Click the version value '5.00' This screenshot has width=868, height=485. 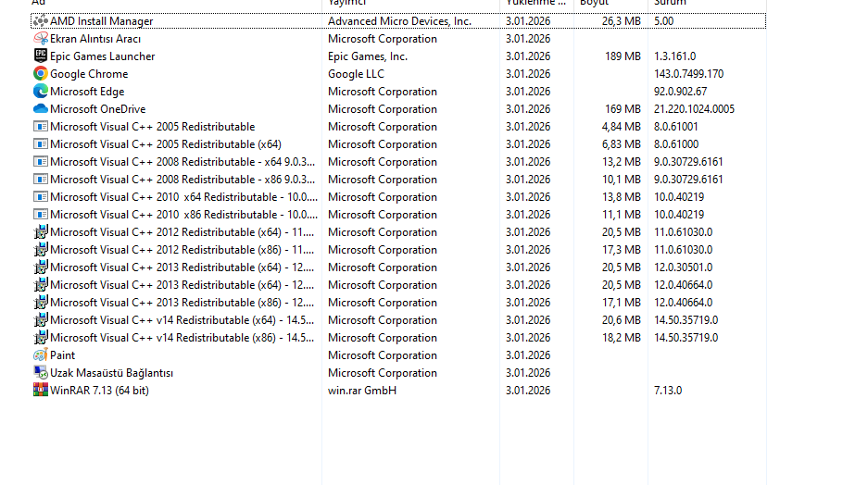(x=663, y=21)
